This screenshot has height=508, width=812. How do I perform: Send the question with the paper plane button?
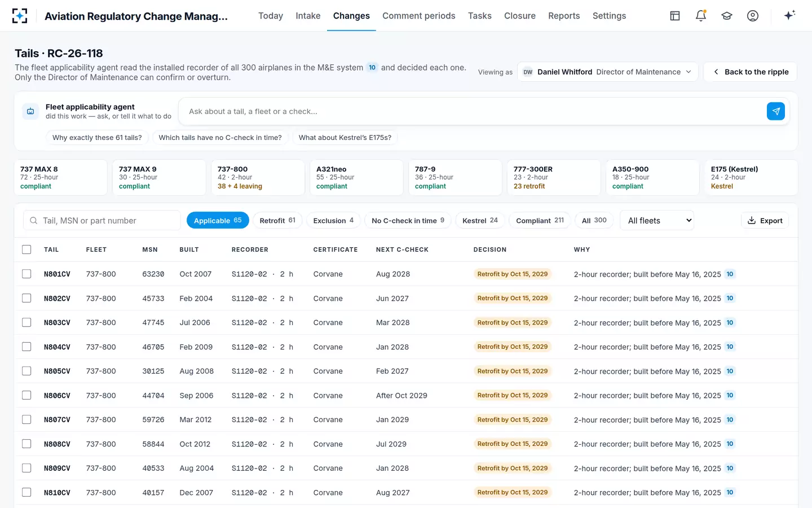point(776,111)
